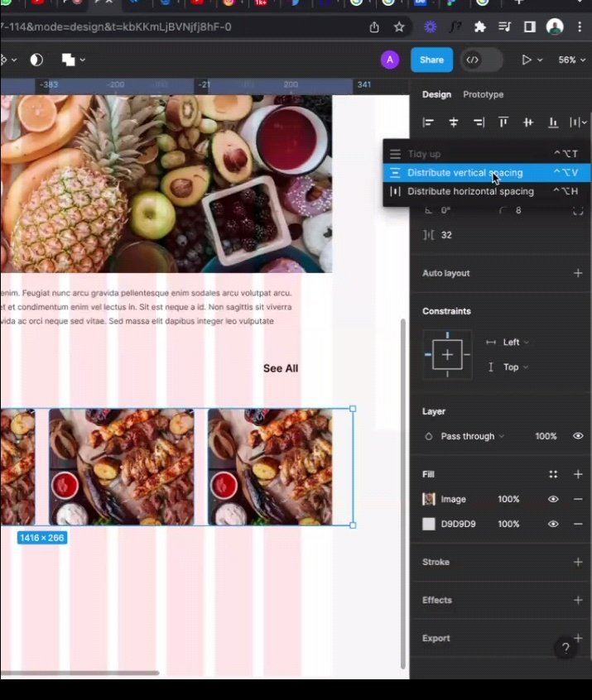Click Align vertical centers icon
This screenshot has height=700, width=592.
(528, 122)
